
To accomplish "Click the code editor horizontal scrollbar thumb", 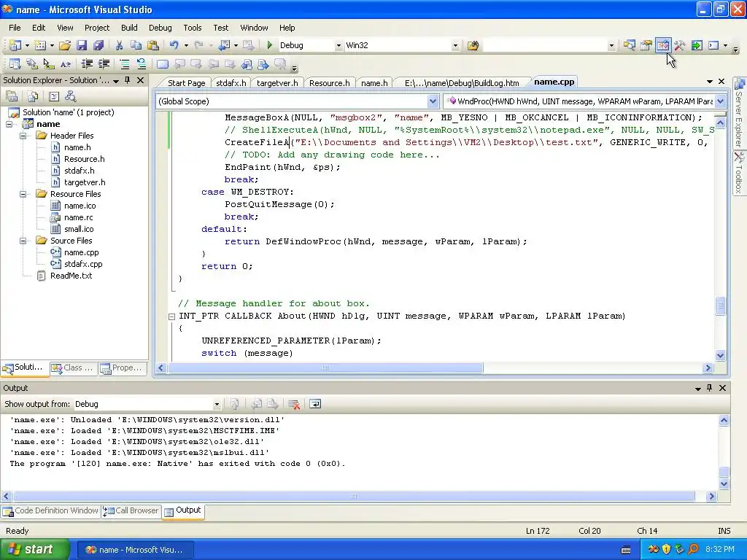I will [x=325, y=367].
